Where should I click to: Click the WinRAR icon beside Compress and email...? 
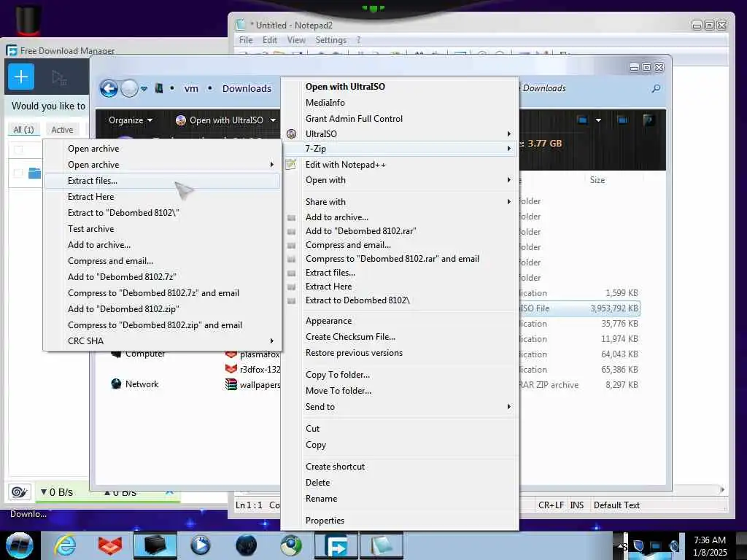pyautogui.click(x=292, y=245)
